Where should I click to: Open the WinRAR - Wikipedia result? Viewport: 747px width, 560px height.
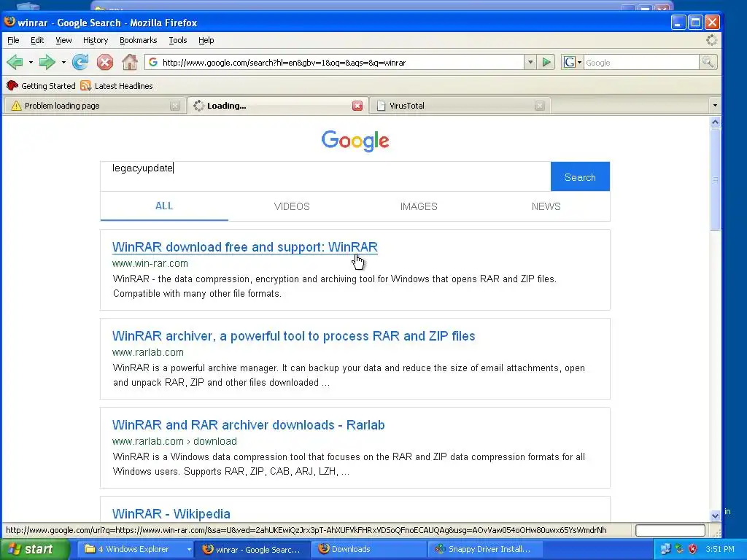tap(171, 514)
